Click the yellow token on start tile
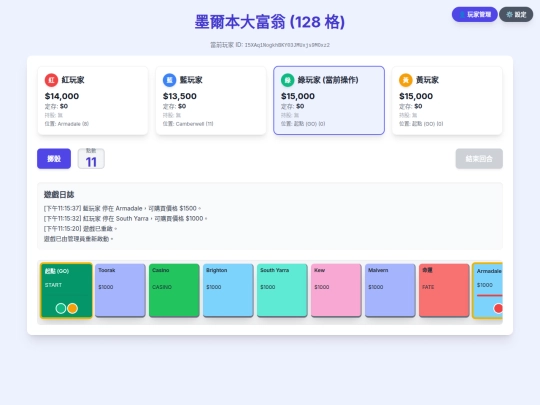 point(72,308)
